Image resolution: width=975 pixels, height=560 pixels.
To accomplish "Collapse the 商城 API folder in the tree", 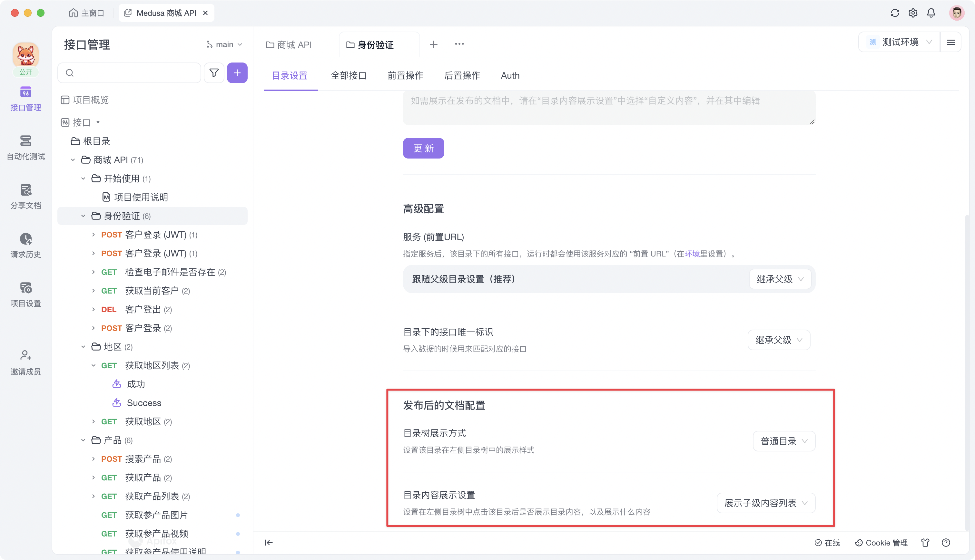I will pyautogui.click(x=73, y=159).
